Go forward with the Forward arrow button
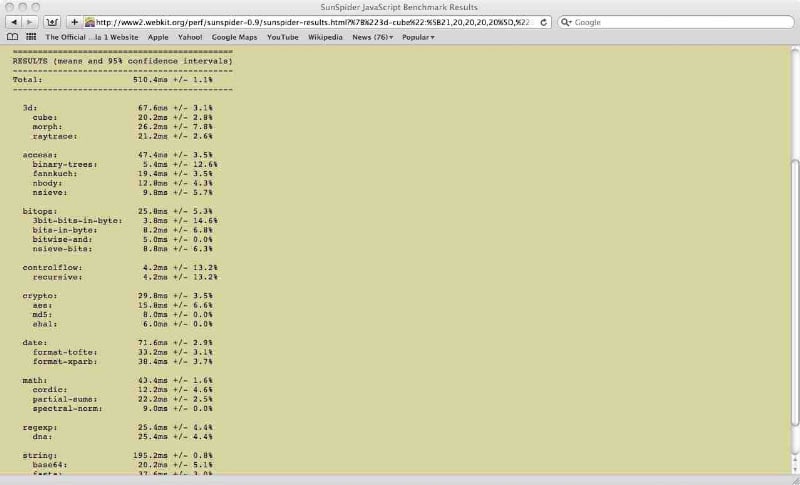The image size is (800, 485). click(30, 22)
